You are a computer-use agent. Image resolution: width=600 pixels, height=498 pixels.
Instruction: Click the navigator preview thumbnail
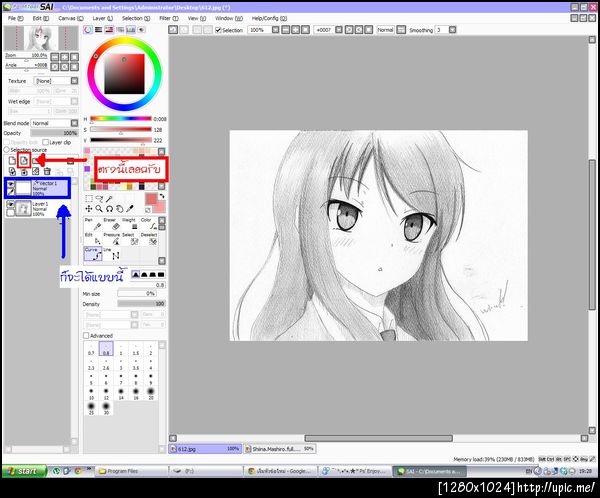41,38
